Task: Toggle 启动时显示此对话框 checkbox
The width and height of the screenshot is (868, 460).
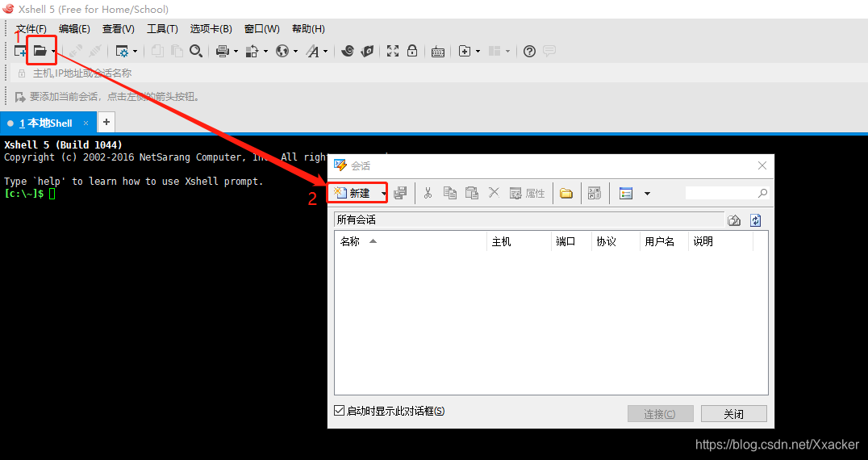Action: pos(340,411)
